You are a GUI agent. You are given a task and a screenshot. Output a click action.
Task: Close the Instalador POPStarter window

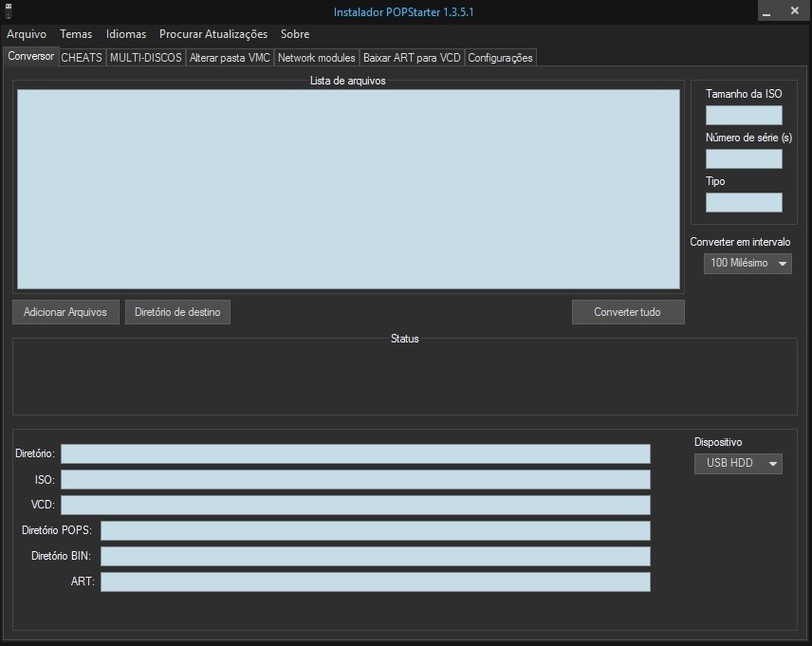[x=795, y=10]
